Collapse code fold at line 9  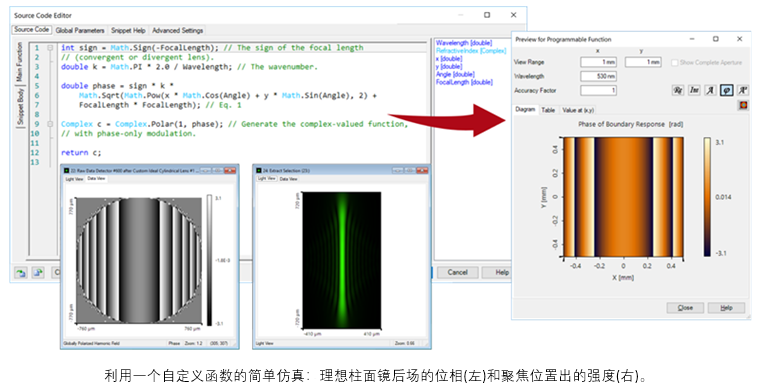pyautogui.click(x=50, y=124)
